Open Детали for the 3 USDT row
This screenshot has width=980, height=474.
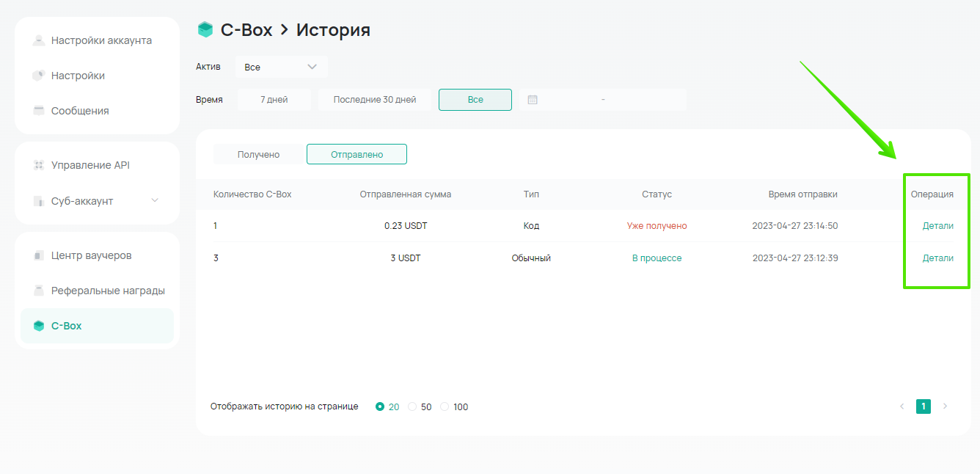(x=937, y=258)
